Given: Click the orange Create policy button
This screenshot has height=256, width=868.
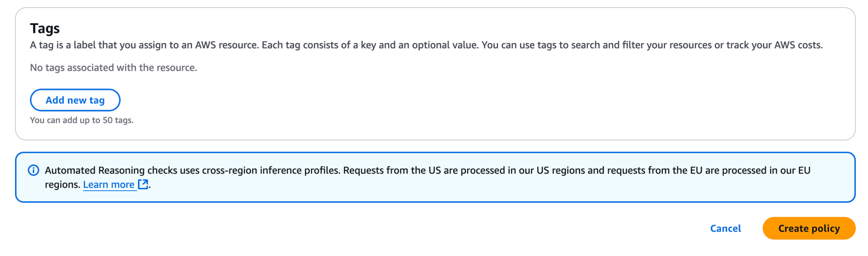Looking at the screenshot, I should pyautogui.click(x=808, y=229).
